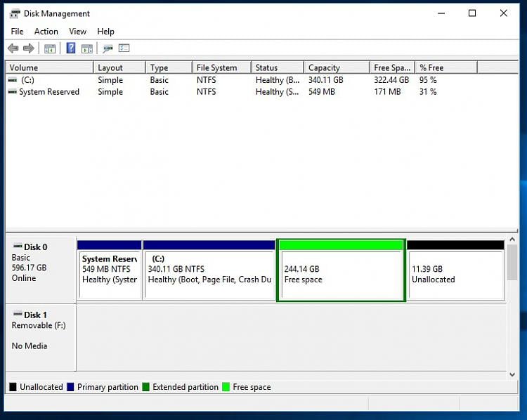This screenshot has height=420, width=527.
Task: Click the 322.44 GB free space cell
Action: coord(391,80)
